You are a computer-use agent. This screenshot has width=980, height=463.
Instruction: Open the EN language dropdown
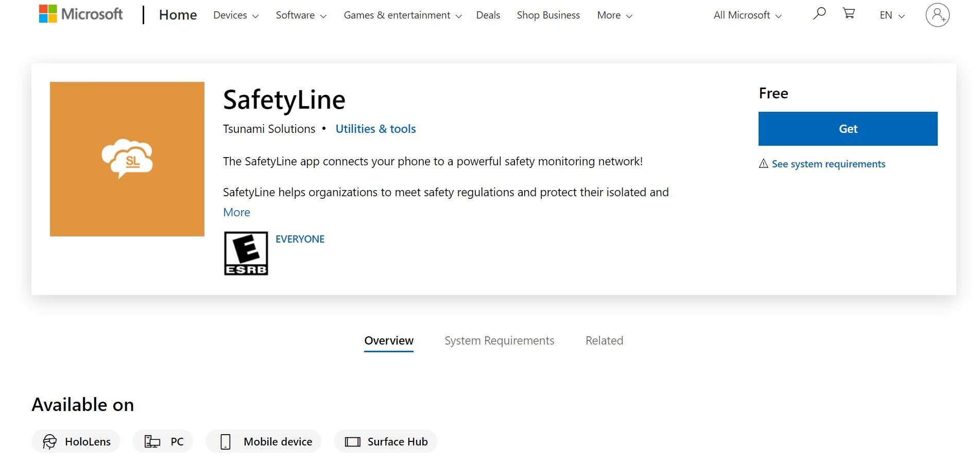click(892, 15)
